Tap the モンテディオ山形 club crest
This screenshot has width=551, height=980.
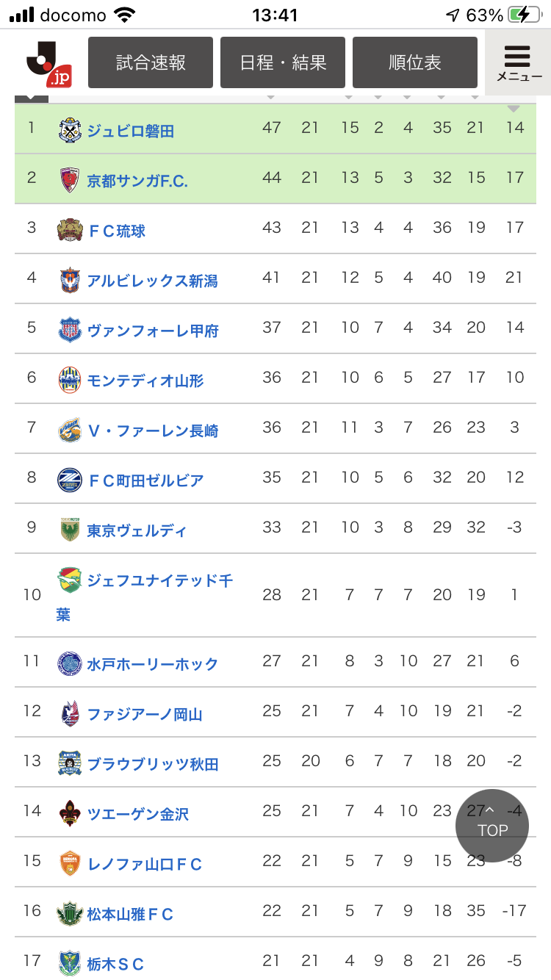(70, 380)
